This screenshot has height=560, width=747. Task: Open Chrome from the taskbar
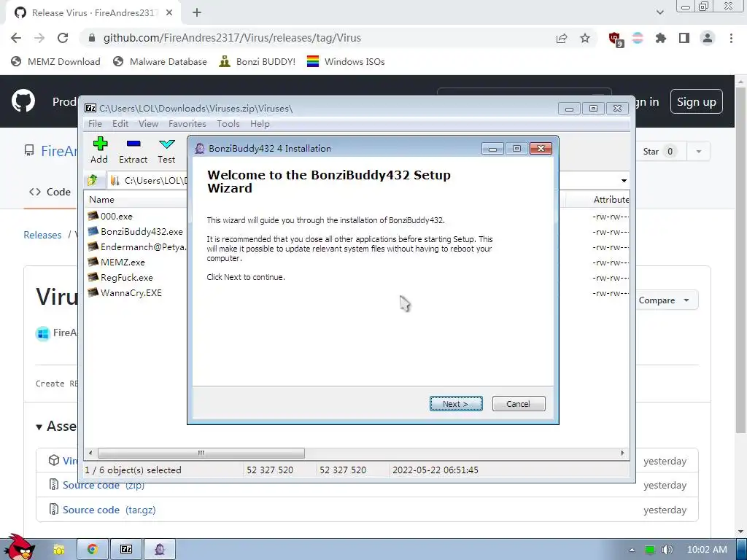point(93,550)
